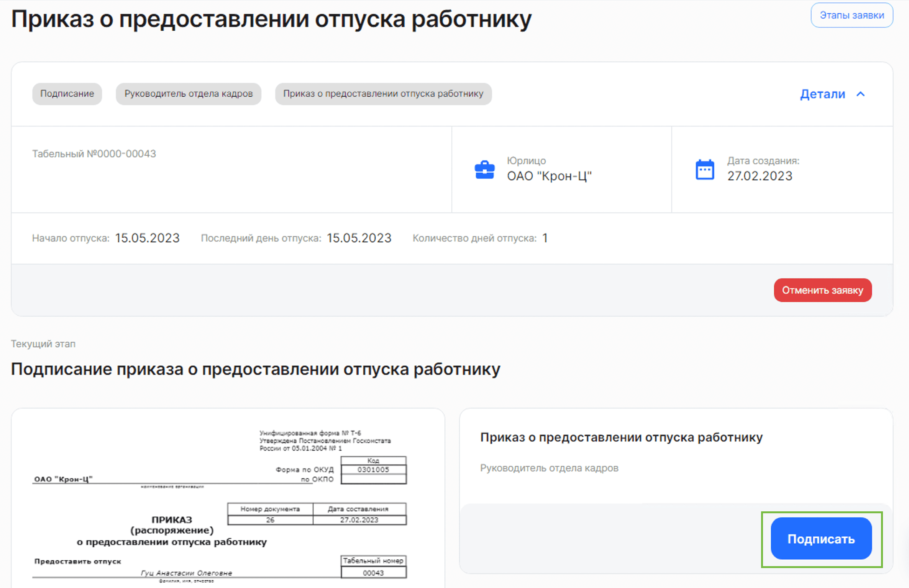Click the briefcase icon beside Юрлицо
The height and width of the screenshot is (588, 909).
point(484,169)
